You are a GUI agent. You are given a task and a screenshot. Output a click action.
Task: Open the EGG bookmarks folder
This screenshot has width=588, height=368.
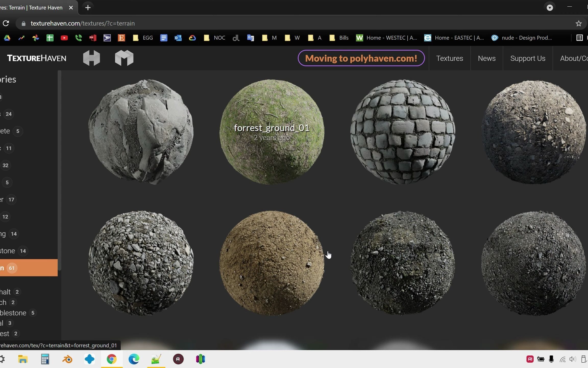click(143, 38)
